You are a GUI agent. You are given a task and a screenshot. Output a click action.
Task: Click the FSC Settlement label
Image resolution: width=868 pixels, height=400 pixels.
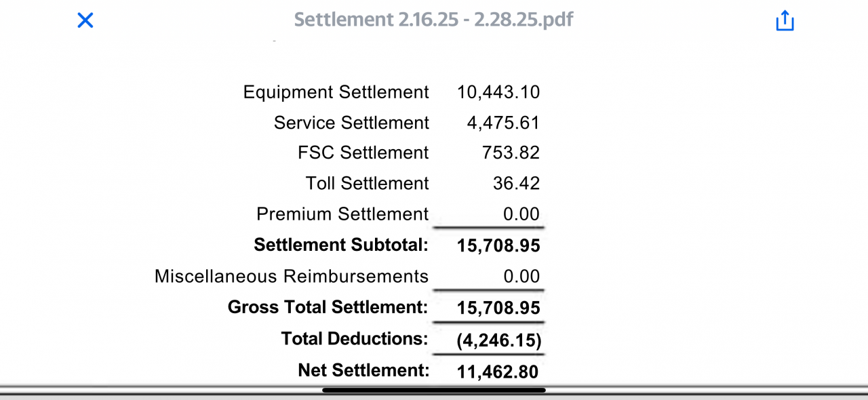pyautogui.click(x=363, y=153)
